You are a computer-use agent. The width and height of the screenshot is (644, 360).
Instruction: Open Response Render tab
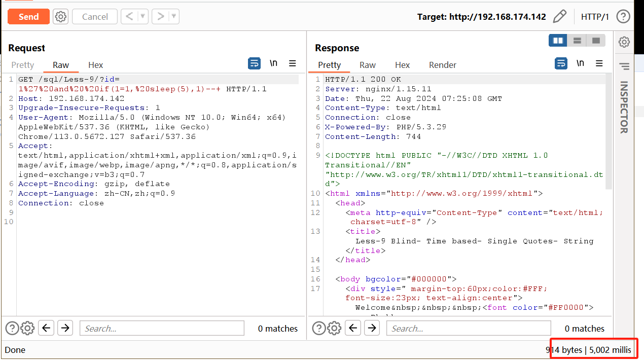(443, 65)
